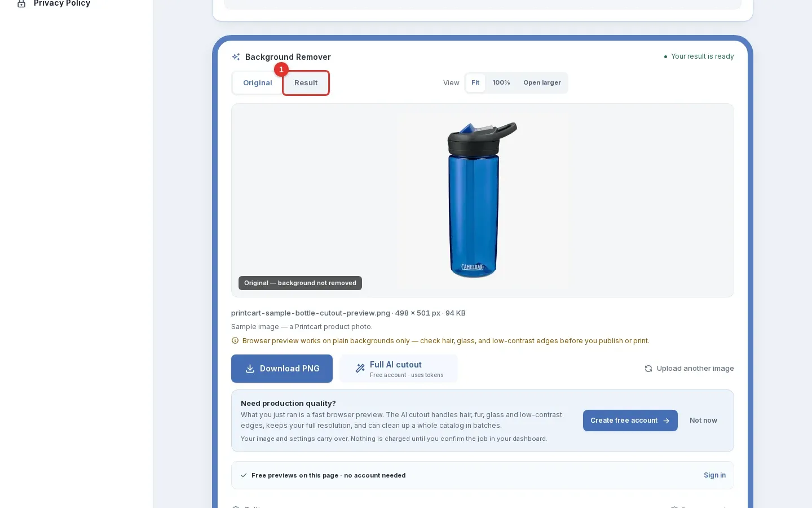Click the magic wand icon beside Full AI cutout
812x508 pixels.
pyautogui.click(x=360, y=369)
